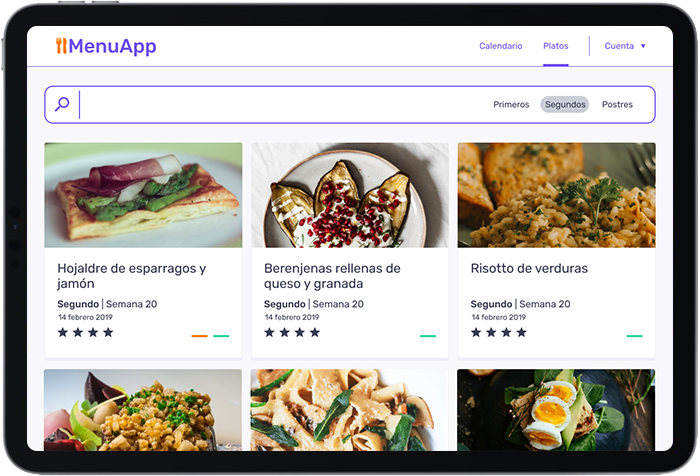The image size is (700, 476).
Task: Click the green tag on Berenjenas card
Action: click(428, 336)
